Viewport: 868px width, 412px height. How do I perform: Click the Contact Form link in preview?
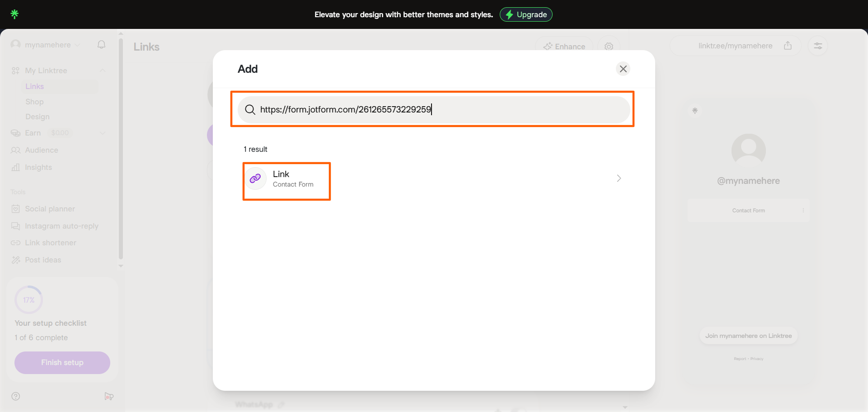point(749,211)
